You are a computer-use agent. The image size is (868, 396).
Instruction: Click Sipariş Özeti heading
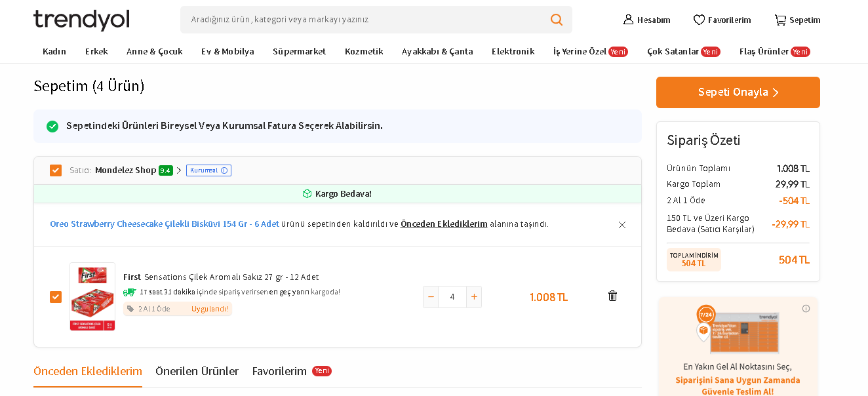pos(703,140)
